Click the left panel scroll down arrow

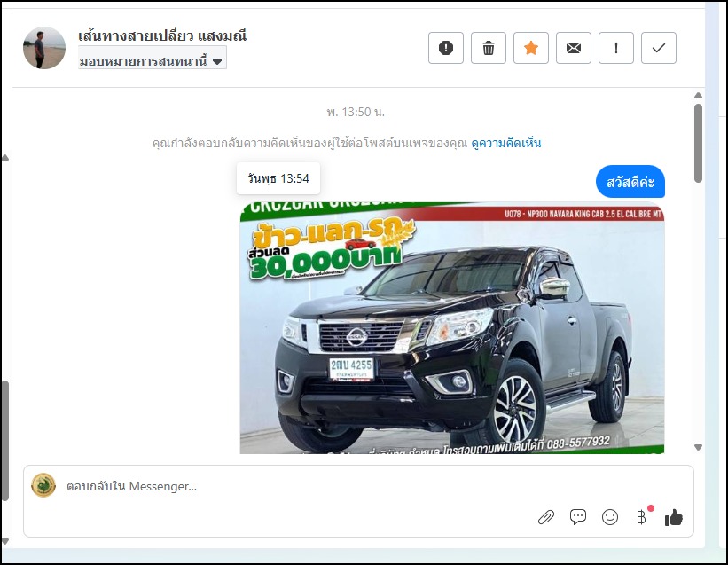[x=4, y=542]
